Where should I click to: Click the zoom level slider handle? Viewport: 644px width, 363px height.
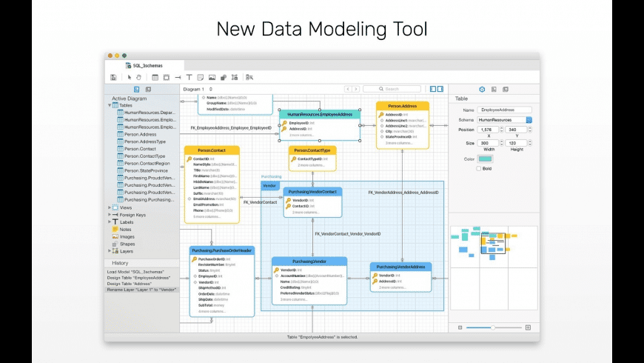click(492, 327)
